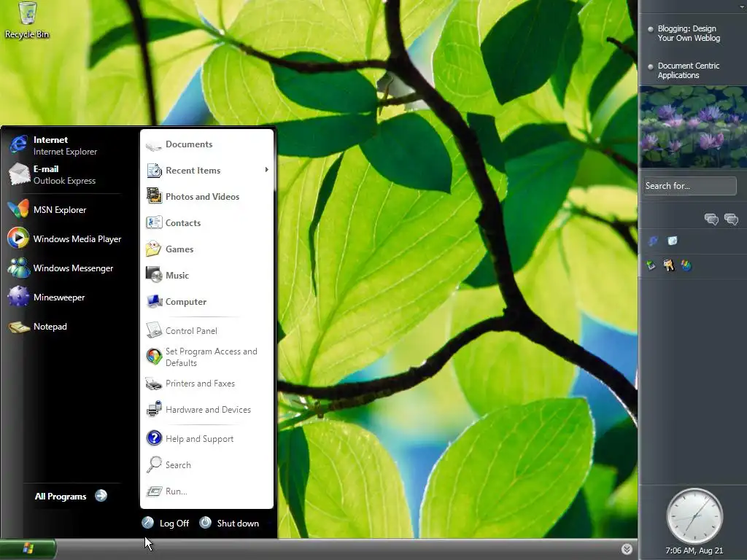This screenshot has height=560, width=747.
Task: Click the Log Off button
Action: coord(166,523)
